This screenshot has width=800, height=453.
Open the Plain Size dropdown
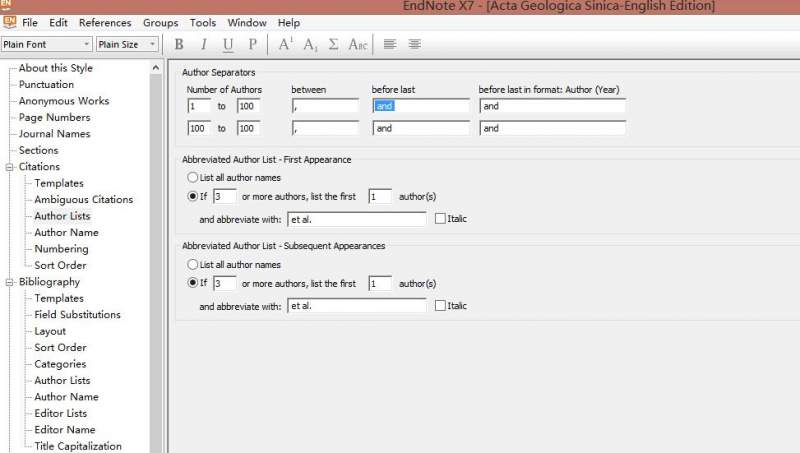[128, 44]
